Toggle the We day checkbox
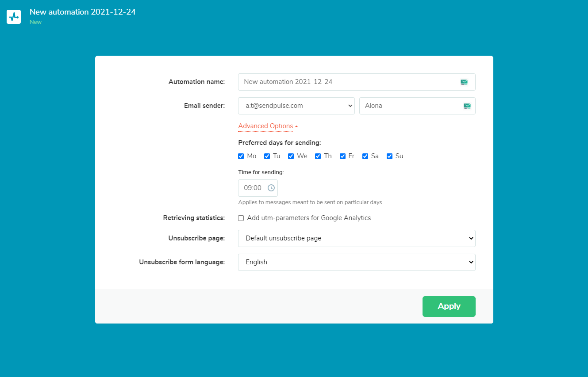The height and width of the screenshot is (377, 588). tap(291, 156)
